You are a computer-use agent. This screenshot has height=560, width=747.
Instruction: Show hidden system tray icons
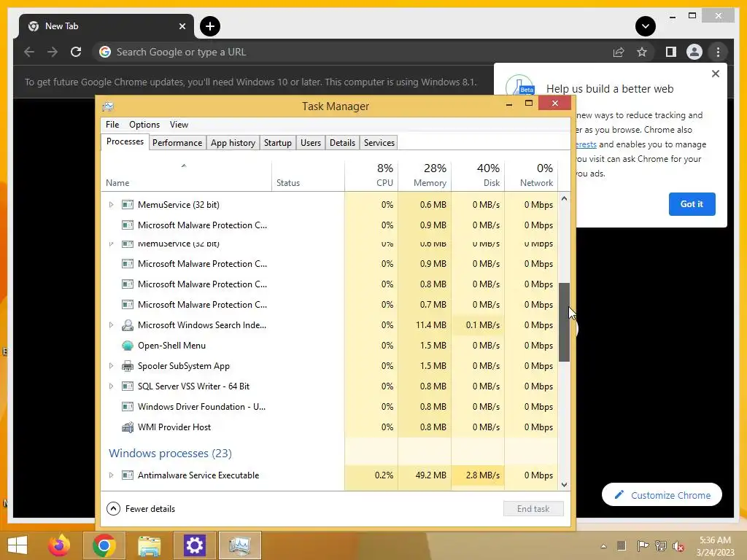pyautogui.click(x=603, y=546)
